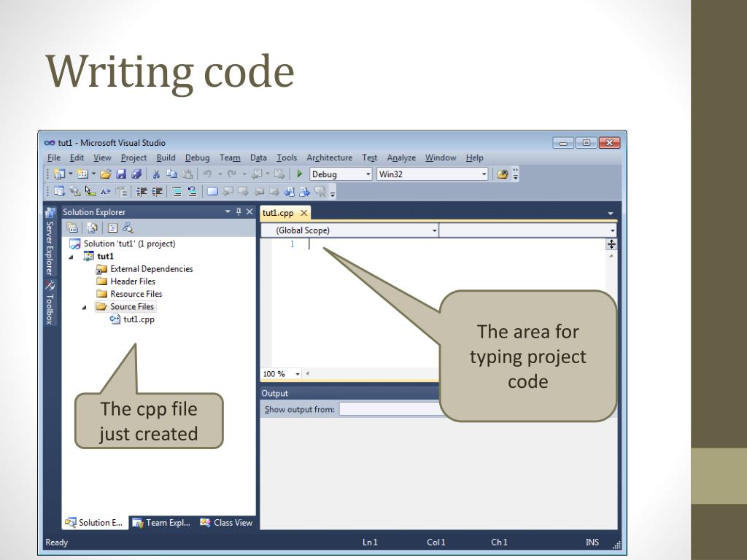
Task: Select the Header Files folder
Action: (126, 281)
